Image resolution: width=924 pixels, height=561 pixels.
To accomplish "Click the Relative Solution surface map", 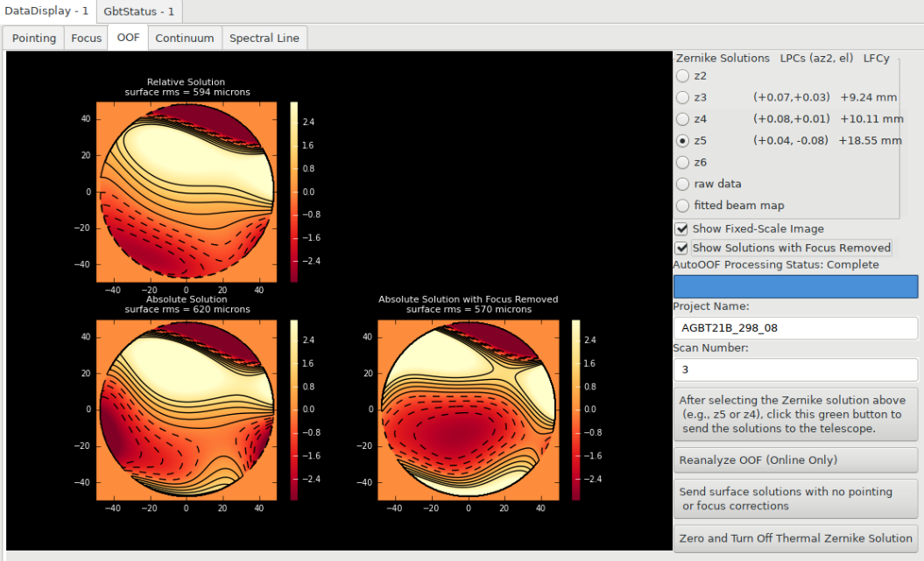I will pyautogui.click(x=187, y=192).
